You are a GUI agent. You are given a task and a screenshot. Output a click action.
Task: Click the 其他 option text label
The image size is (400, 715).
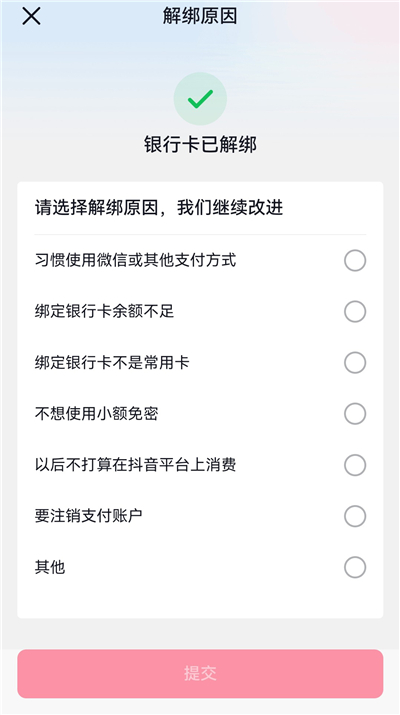[x=50, y=568]
